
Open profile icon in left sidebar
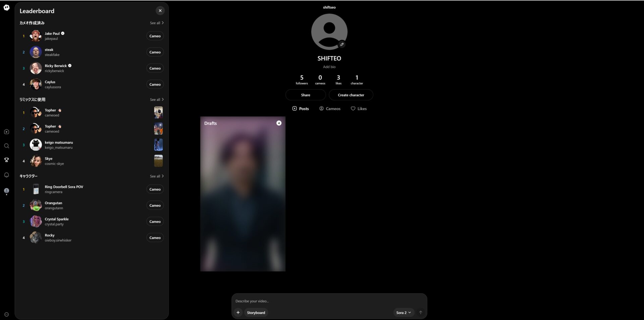(x=6, y=191)
